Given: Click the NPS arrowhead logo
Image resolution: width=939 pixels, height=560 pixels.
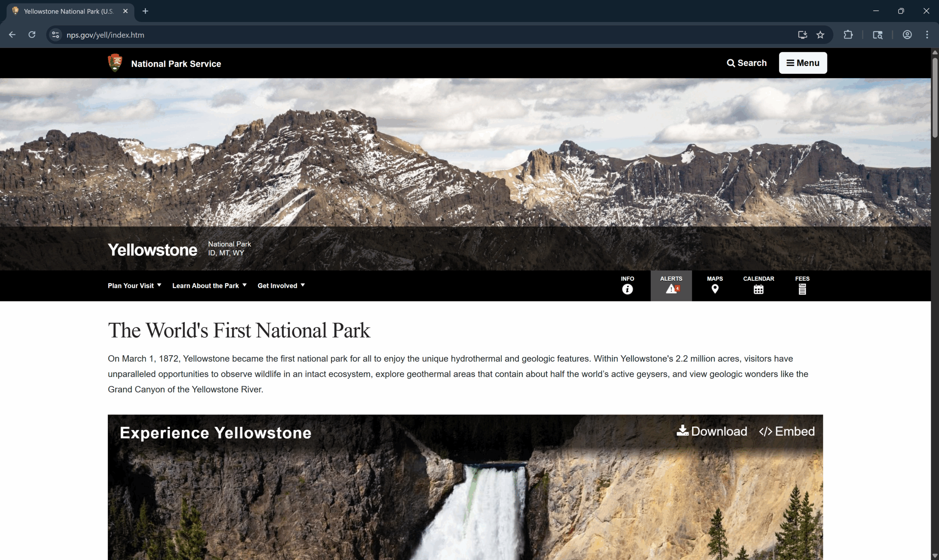Looking at the screenshot, I should click(x=115, y=63).
